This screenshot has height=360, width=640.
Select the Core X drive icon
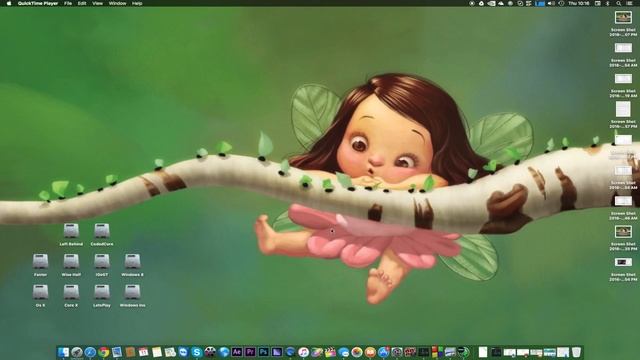coord(71,292)
